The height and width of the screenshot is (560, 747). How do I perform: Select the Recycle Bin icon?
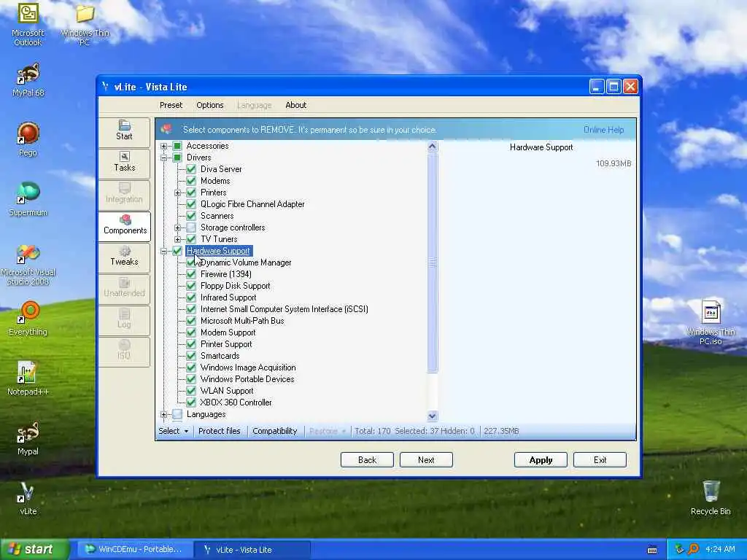711,498
